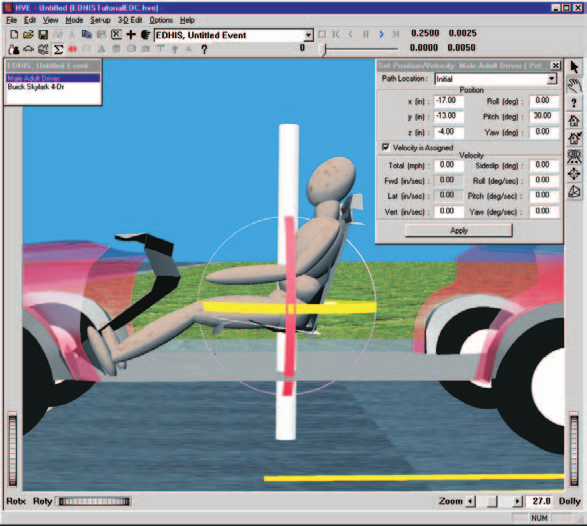The width and height of the screenshot is (587, 526).
Task: Click the Roll (deg) field
Action: 544,101
